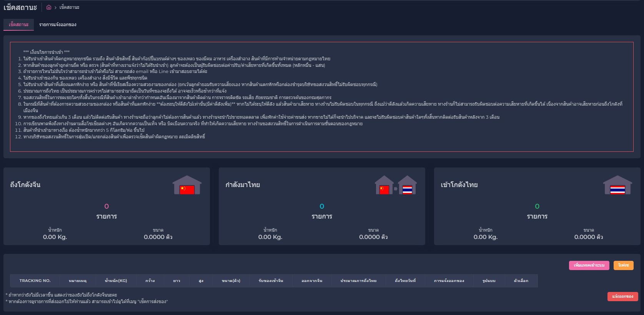This screenshot has height=315, width=644.
Task: Click the green 0 count in เข้าโกดังไทย
Action: [537, 206]
